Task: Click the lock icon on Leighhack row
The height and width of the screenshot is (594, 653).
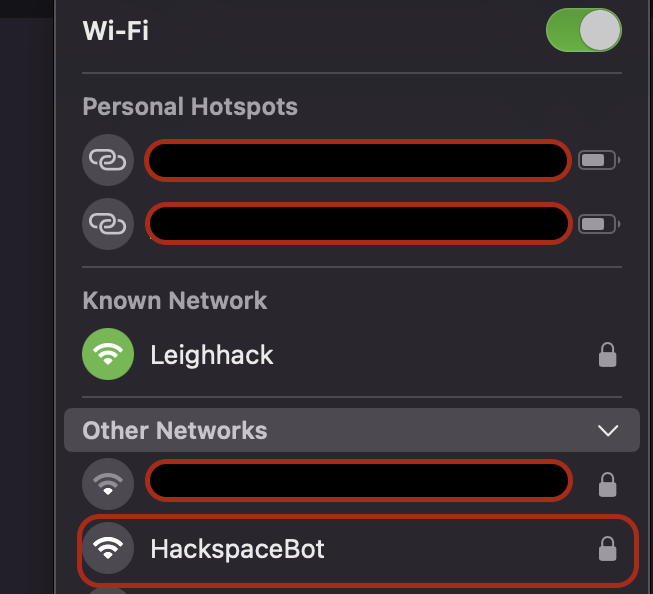Action: (x=606, y=354)
